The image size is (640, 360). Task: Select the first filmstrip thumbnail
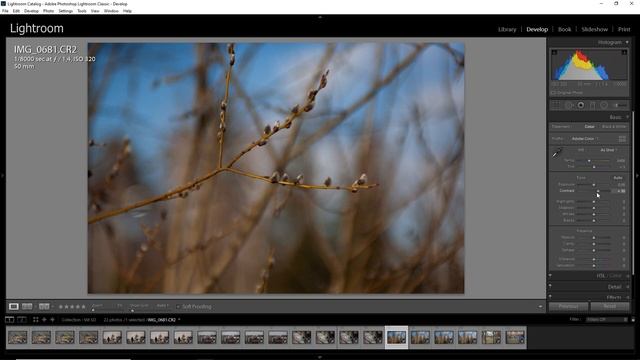[x=18, y=337]
